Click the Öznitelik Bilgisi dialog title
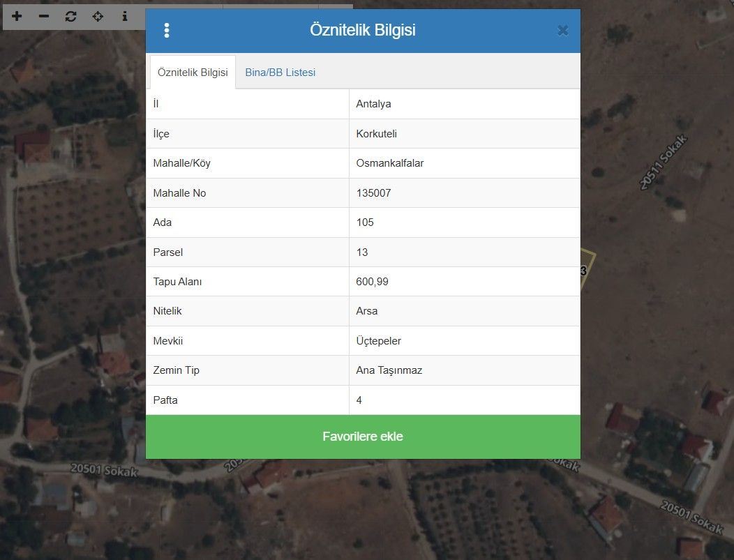The height and width of the screenshot is (560, 734). coord(362,31)
